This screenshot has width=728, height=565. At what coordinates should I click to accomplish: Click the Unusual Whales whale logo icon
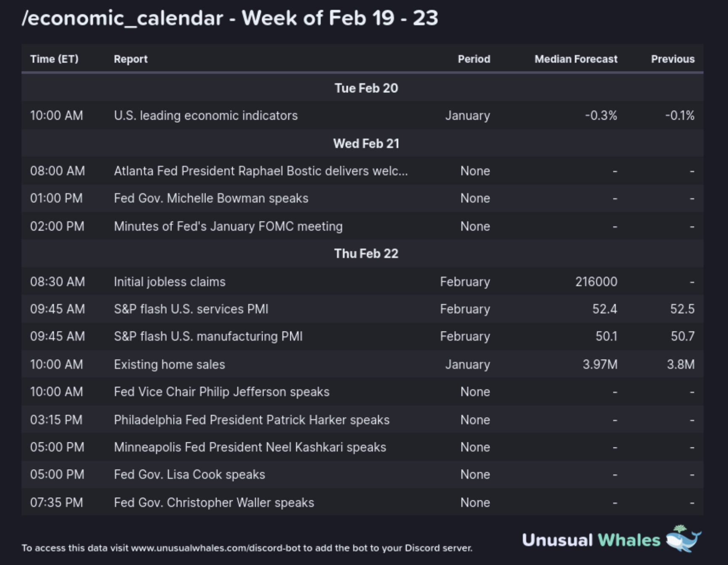683,539
